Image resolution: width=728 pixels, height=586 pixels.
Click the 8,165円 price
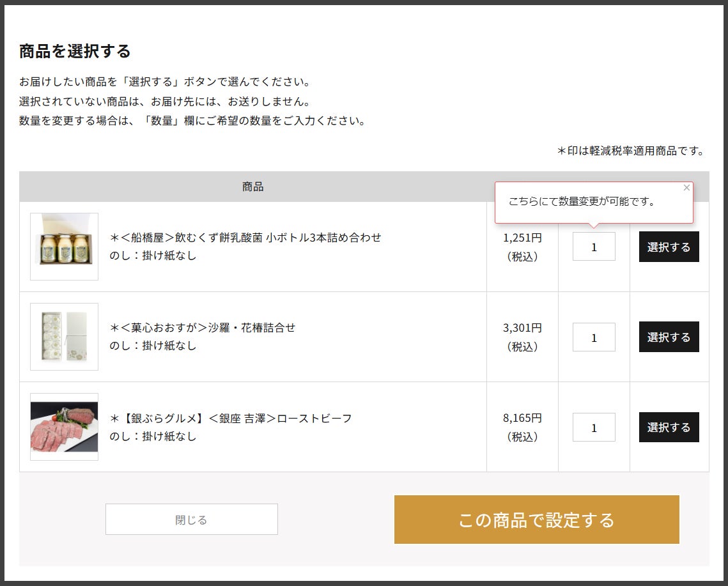coord(522,419)
